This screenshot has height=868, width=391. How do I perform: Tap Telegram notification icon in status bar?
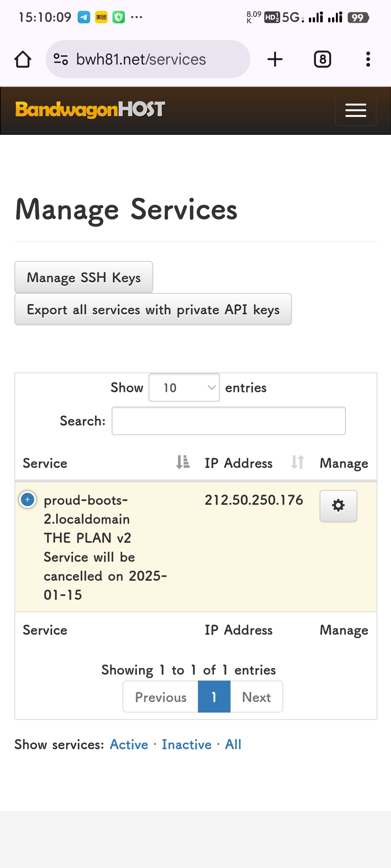point(84,17)
